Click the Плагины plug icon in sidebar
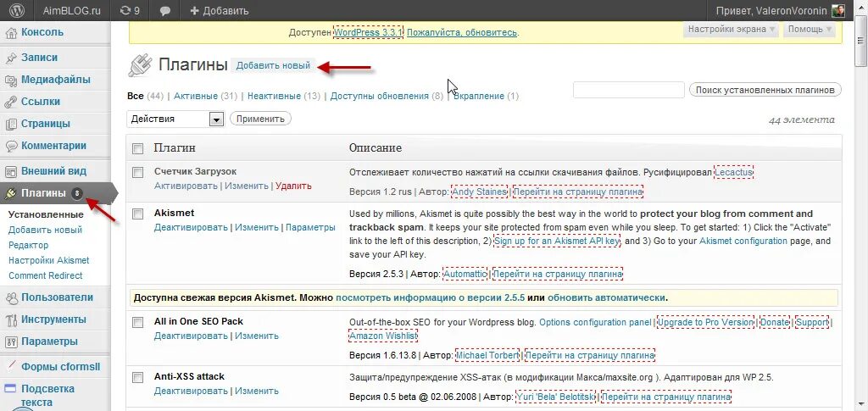Viewport: 868px width, 411px height. coord(10,193)
